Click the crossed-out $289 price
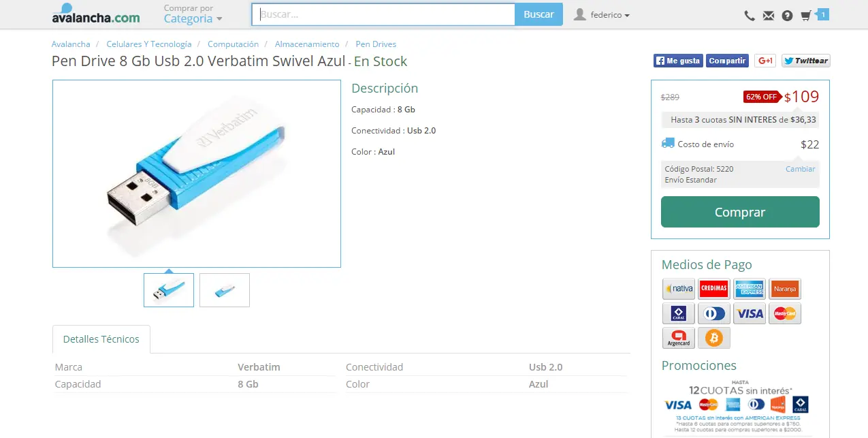This screenshot has width=868, height=438. click(x=670, y=97)
